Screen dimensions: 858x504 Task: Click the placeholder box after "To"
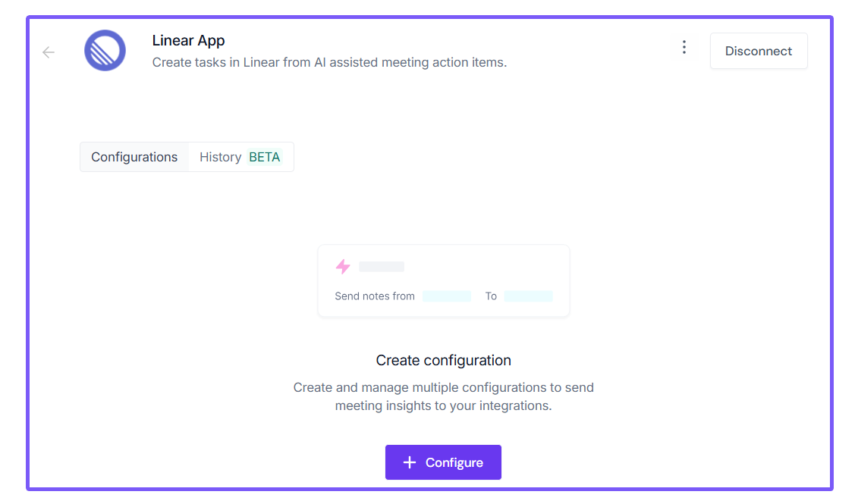tap(528, 296)
